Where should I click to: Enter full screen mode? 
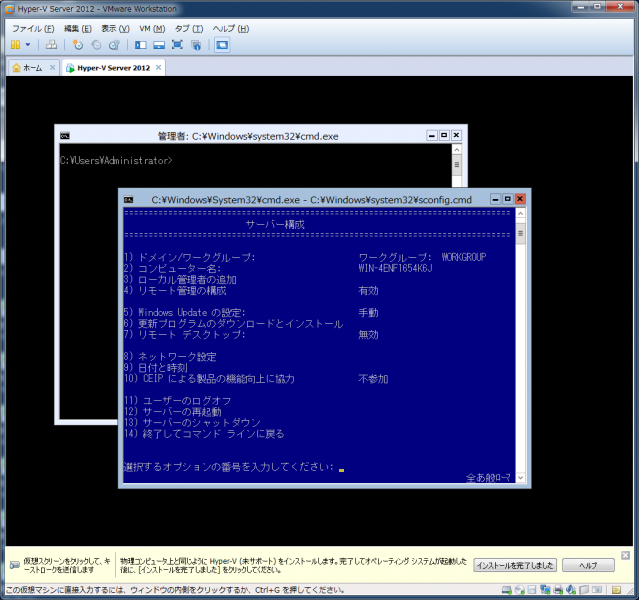[177, 45]
